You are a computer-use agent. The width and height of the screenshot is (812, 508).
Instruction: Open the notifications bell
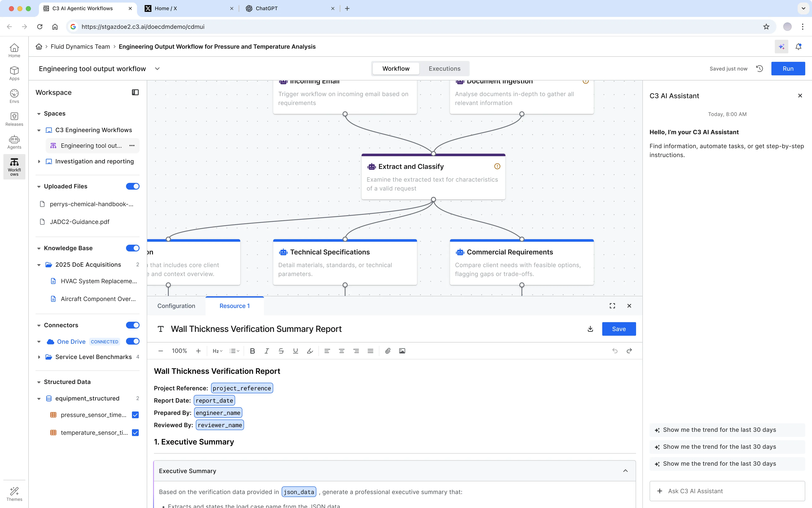click(x=799, y=46)
